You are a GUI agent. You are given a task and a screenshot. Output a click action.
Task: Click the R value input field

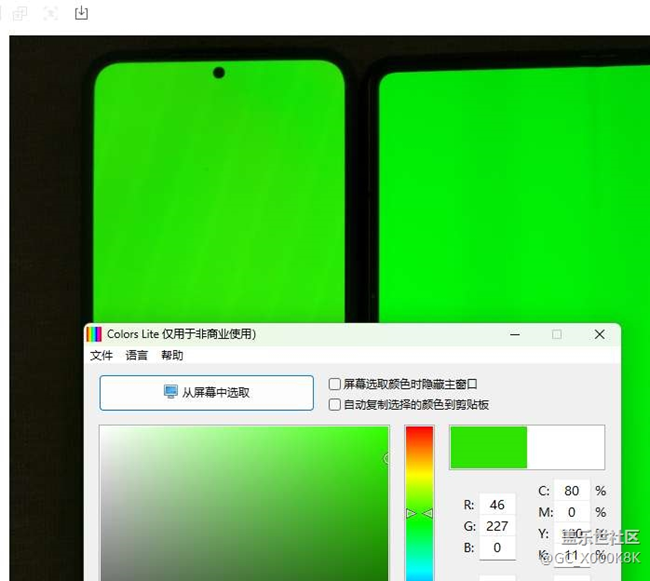point(497,505)
